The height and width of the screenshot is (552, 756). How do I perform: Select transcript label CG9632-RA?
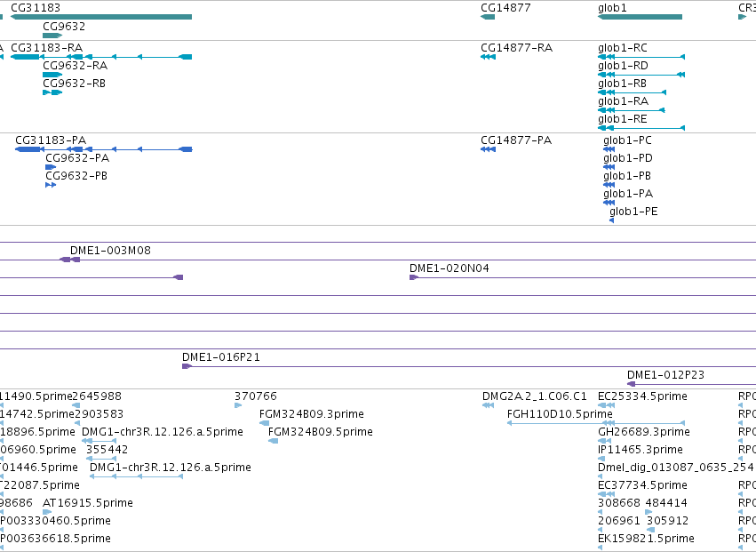pyautogui.click(x=75, y=66)
